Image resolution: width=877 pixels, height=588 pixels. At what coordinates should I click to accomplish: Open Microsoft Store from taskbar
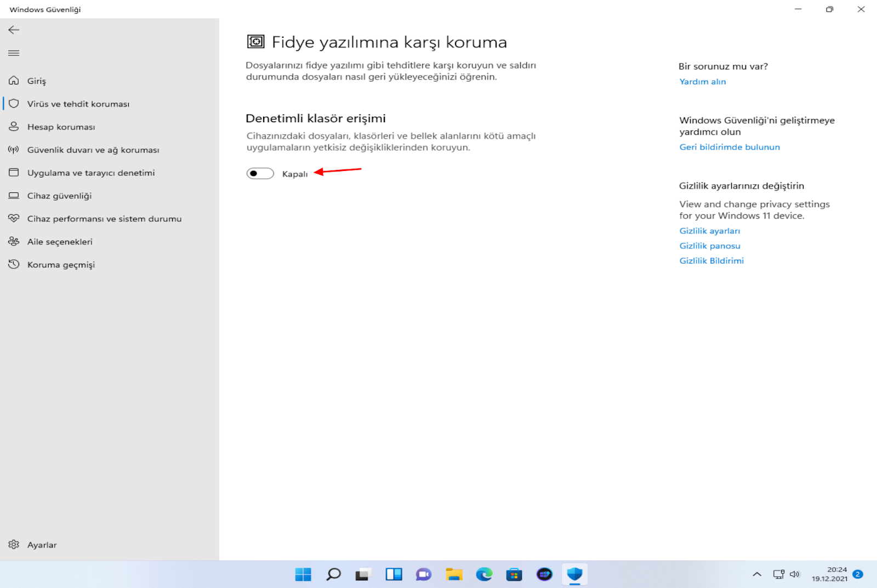click(514, 574)
